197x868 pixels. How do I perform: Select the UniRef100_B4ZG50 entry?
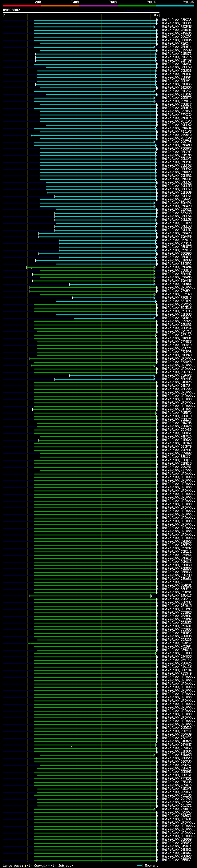177,88
